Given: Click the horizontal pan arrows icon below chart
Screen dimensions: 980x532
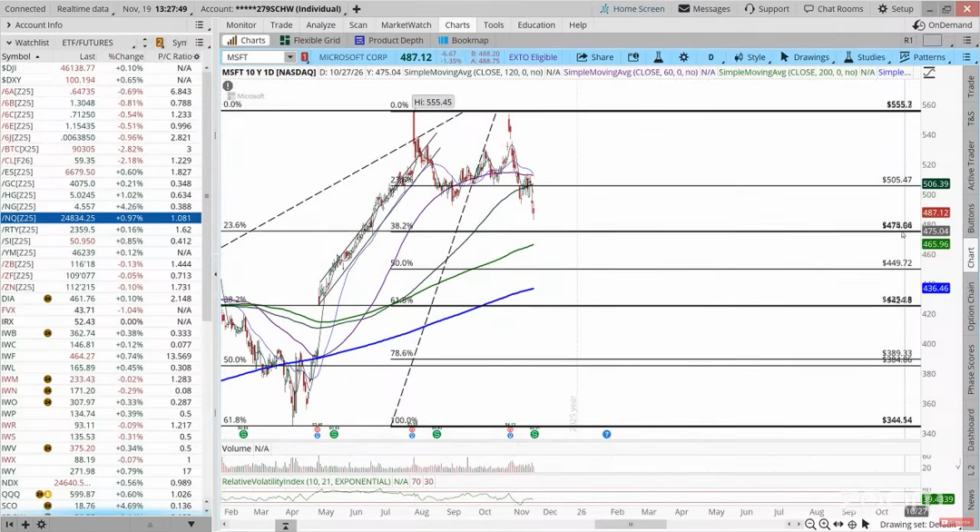Looking at the screenshot, I should pos(838,525).
